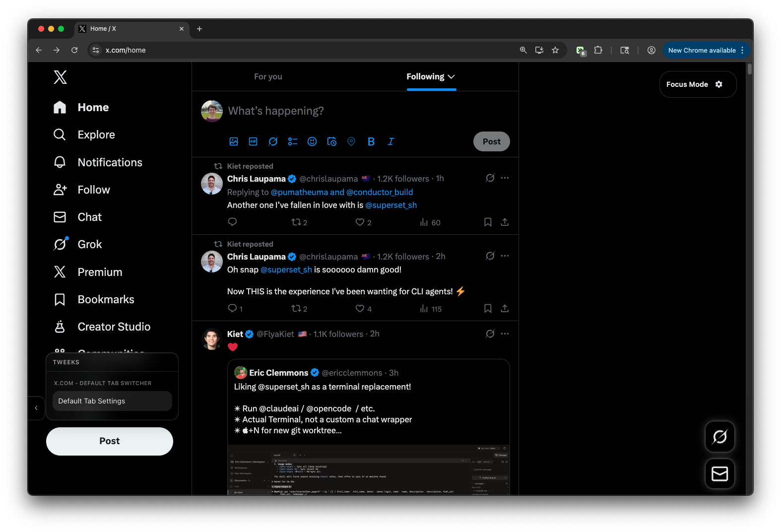This screenshot has height=532, width=781.
Task: Expand the Following tab dropdown chevron
Action: point(451,77)
